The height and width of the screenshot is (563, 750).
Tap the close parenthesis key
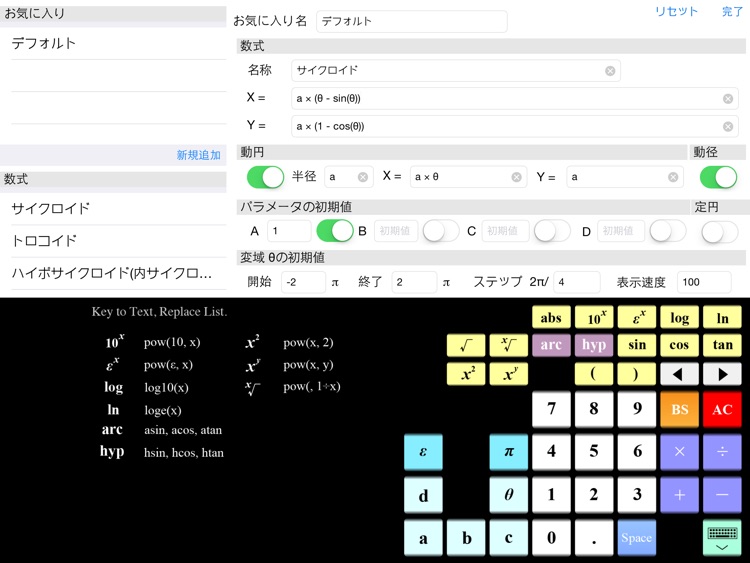click(637, 374)
